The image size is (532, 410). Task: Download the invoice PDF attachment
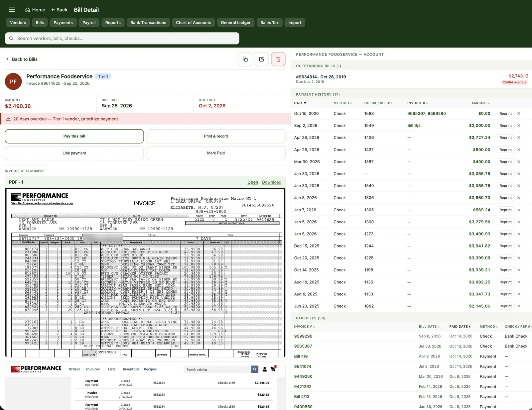pyautogui.click(x=272, y=182)
